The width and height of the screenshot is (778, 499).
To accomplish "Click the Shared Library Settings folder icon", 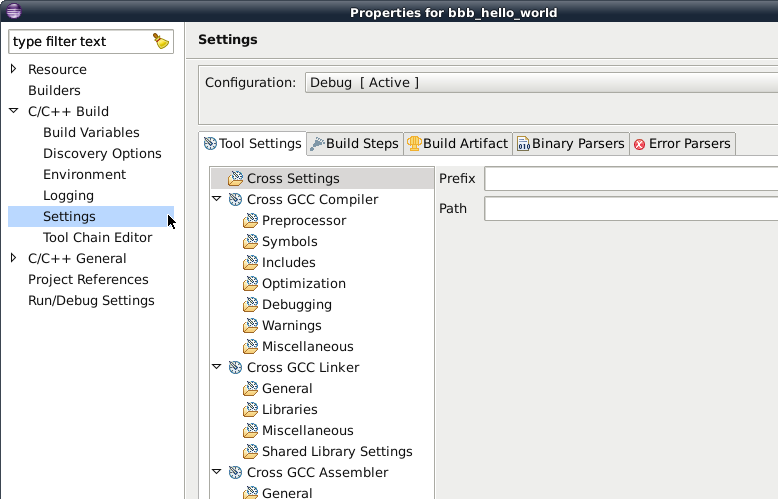I will 250,451.
